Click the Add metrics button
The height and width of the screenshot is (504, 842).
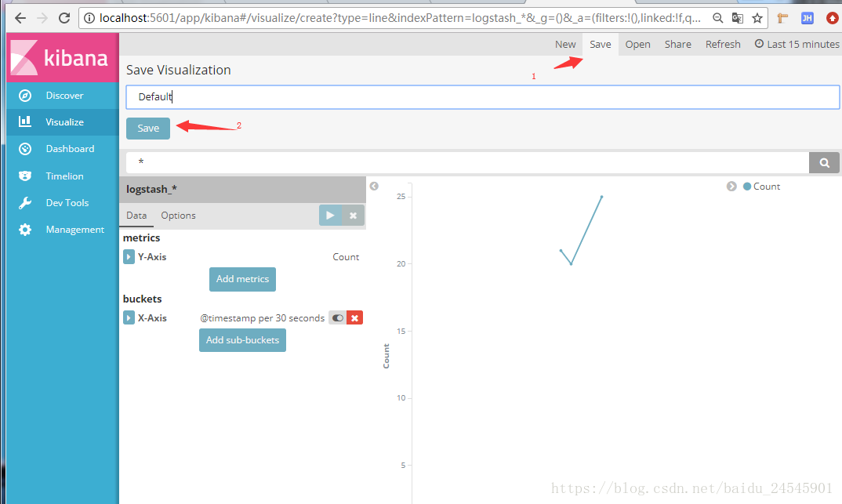(243, 279)
